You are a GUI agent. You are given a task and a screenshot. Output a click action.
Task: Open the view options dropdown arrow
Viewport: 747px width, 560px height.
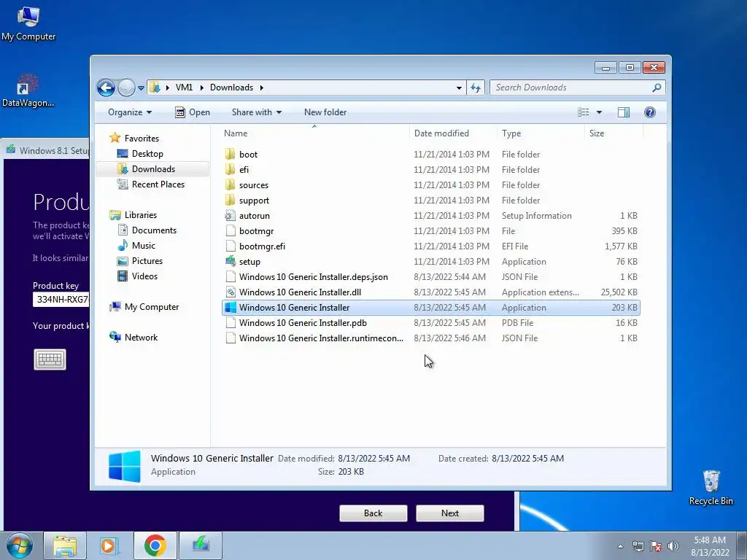(600, 112)
